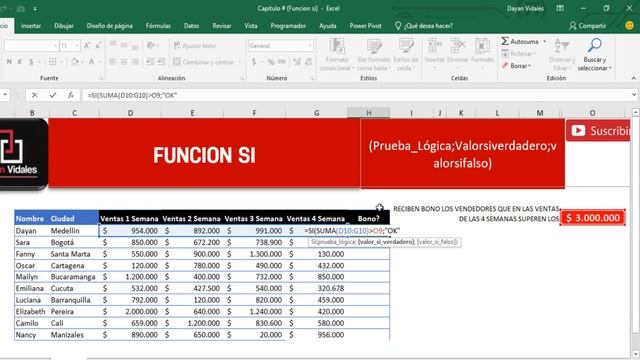Toggle Combinar y centrar

click(204, 62)
